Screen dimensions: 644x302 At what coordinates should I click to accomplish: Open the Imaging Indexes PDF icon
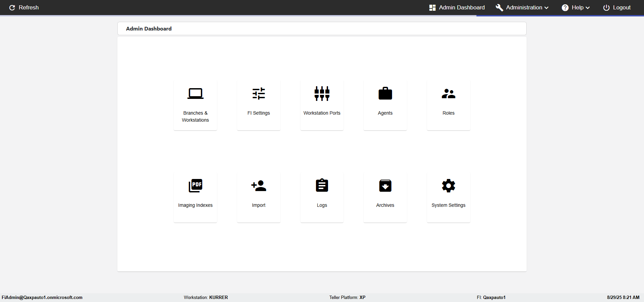[195, 185]
